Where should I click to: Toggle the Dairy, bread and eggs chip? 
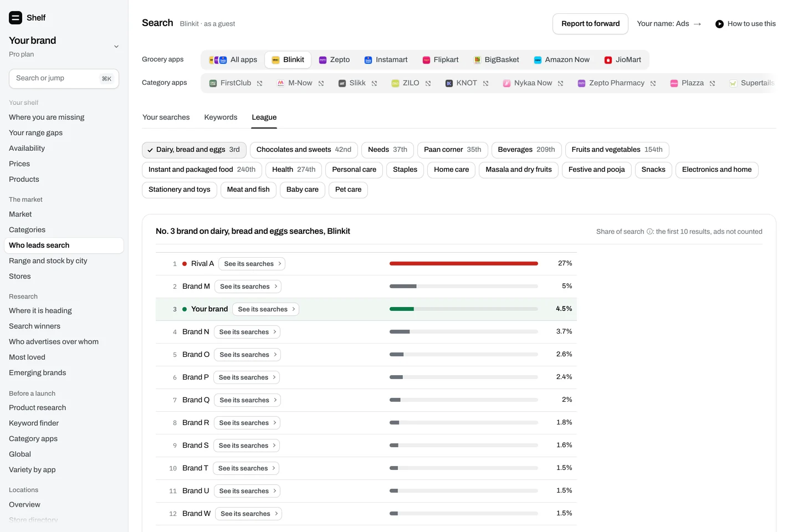tap(195, 150)
